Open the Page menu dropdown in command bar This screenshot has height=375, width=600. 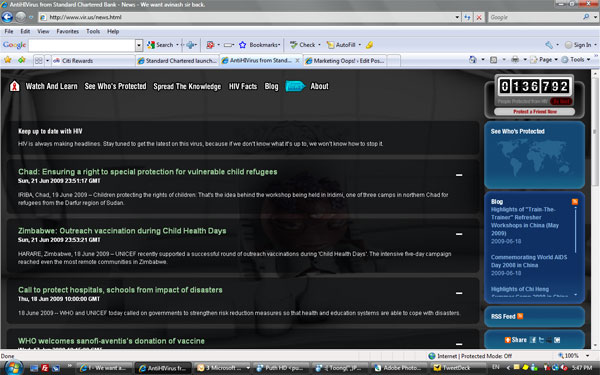pyautogui.click(x=556, y=60)
